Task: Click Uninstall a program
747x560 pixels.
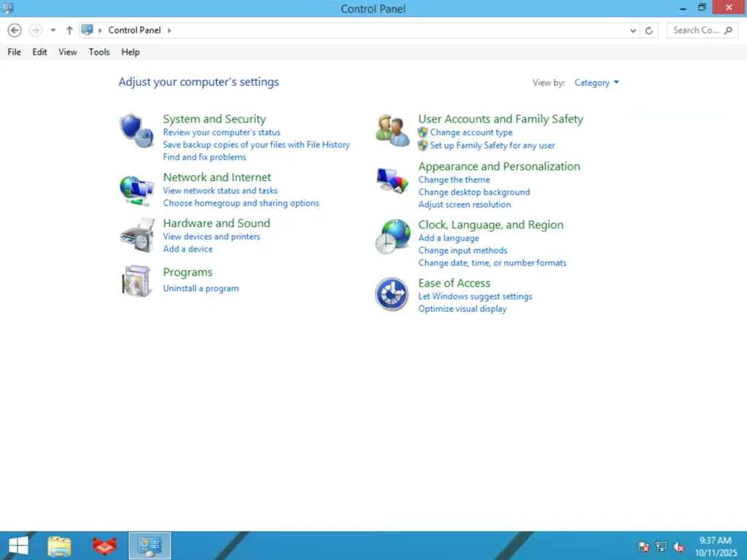Action: (201, 289)
